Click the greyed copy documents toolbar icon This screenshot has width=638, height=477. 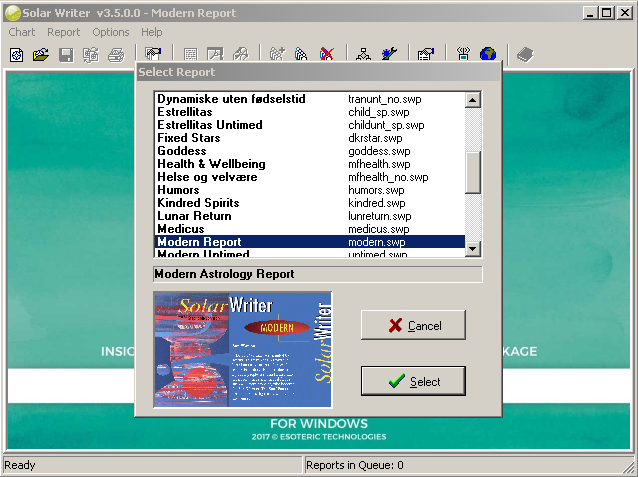91,55
